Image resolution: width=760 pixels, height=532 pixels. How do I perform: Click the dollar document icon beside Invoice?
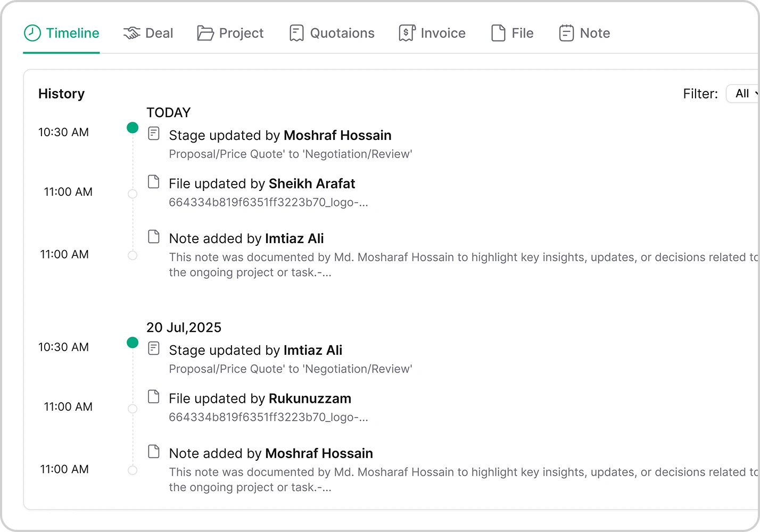point(406,32)
